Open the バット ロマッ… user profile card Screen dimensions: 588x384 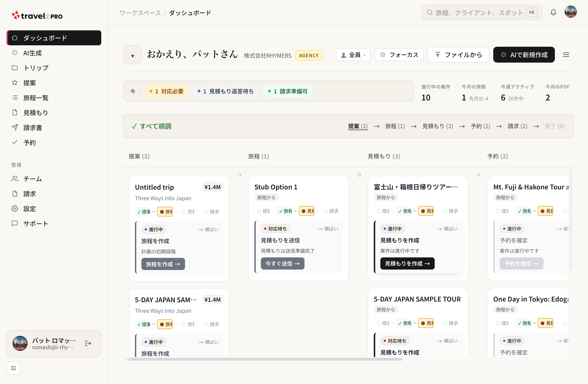pyautogui.click(x=54, y=343)
